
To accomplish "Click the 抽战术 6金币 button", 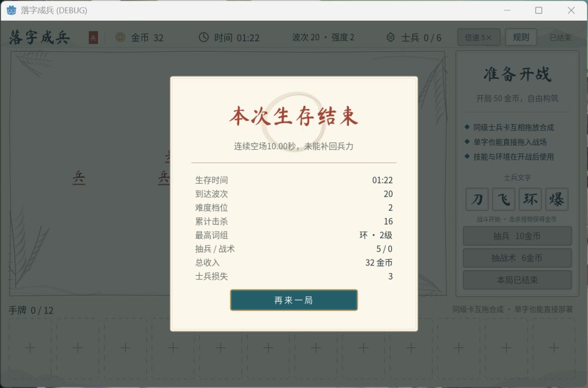I will pos(517,258).
